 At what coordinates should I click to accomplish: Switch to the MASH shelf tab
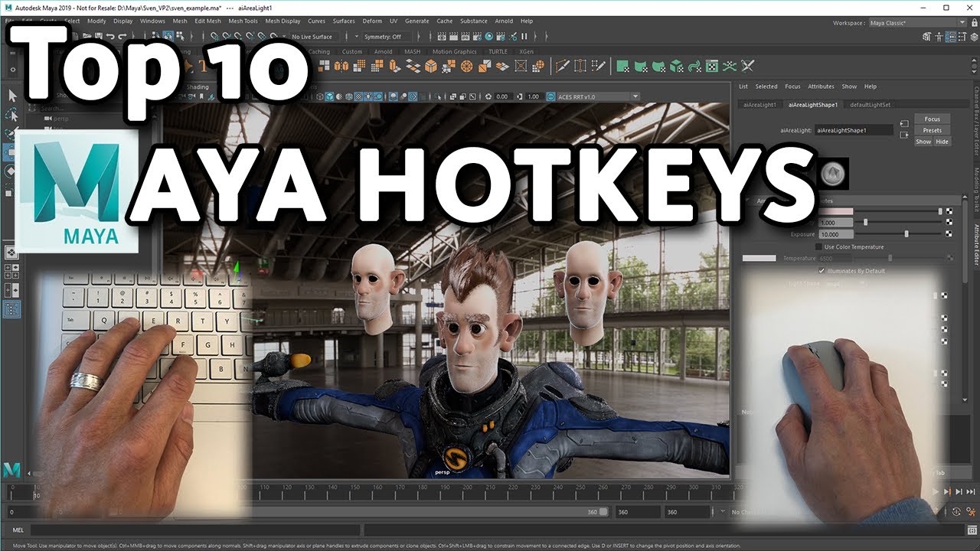(413, 52)
